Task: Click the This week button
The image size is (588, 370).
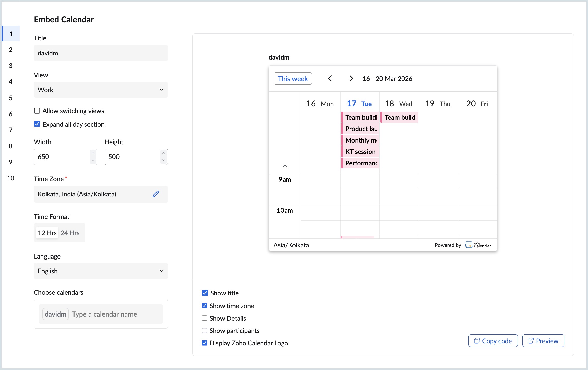Action: 293,78
